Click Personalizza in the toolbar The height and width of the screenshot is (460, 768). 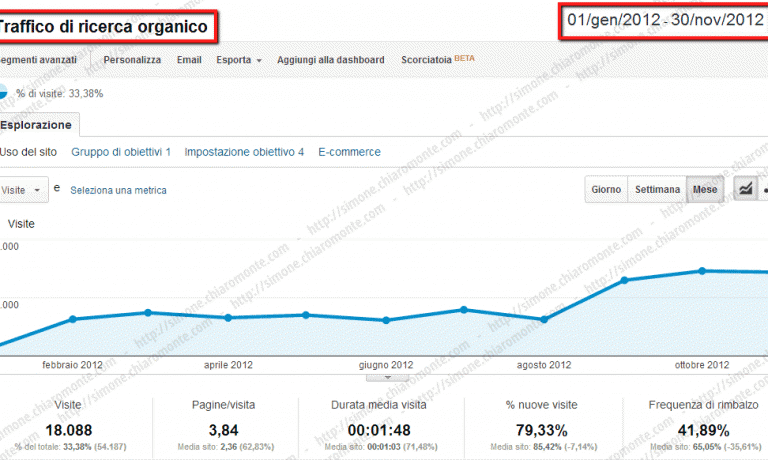coord(132,60)
